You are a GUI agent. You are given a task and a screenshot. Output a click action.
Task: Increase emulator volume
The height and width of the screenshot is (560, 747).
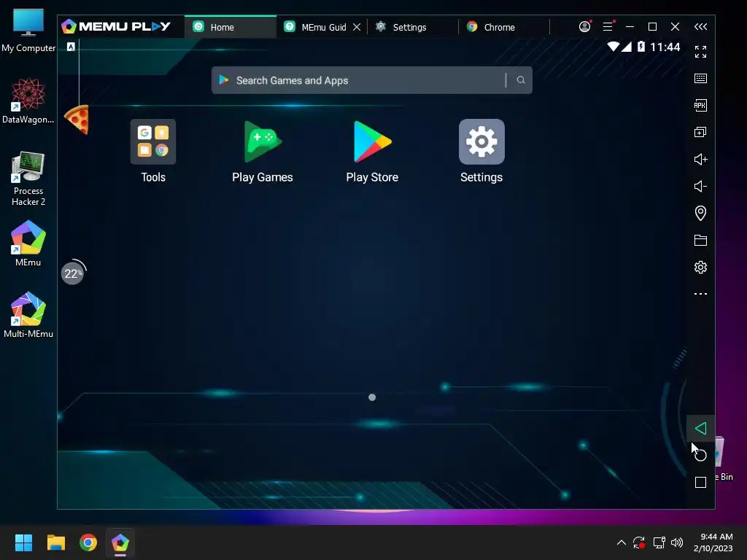(700, 159)
